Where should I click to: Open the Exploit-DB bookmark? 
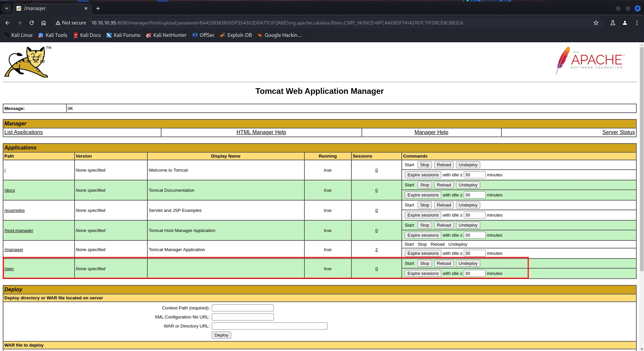click(x=236, y=35)
